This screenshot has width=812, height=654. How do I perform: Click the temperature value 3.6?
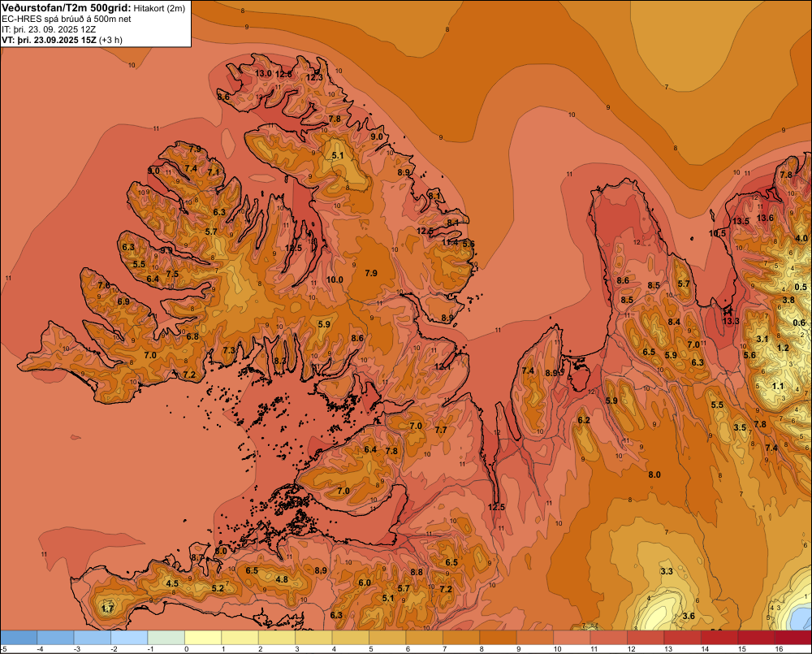[x=689, y=616]
